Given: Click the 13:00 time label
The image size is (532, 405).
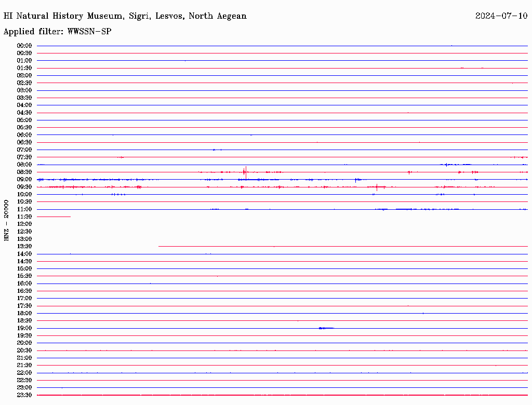Looking at the screenshot, I should pos(24,239).
